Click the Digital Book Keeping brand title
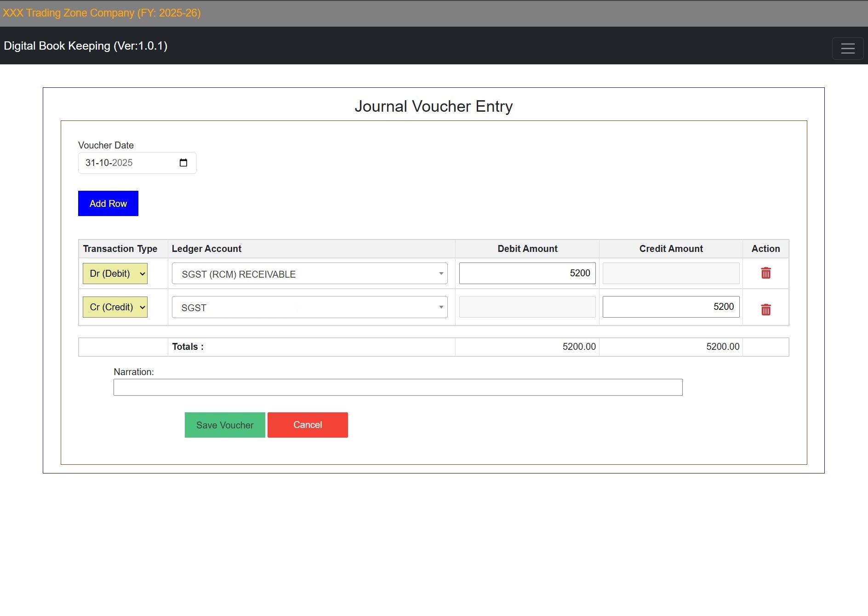Viewport: 868px width, 616px height. [x=86, y=46]
